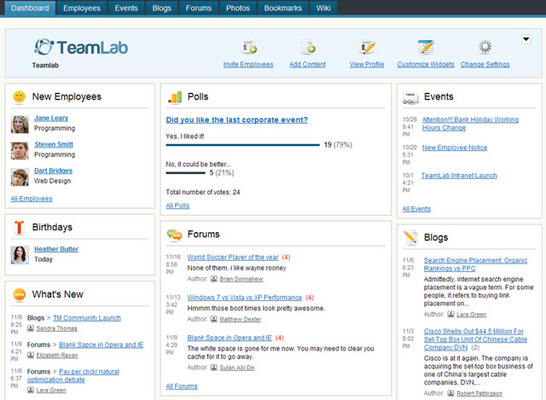The image size is (546, 400).
Task: Open TM Community Launch in What's New
Action: 87,318
